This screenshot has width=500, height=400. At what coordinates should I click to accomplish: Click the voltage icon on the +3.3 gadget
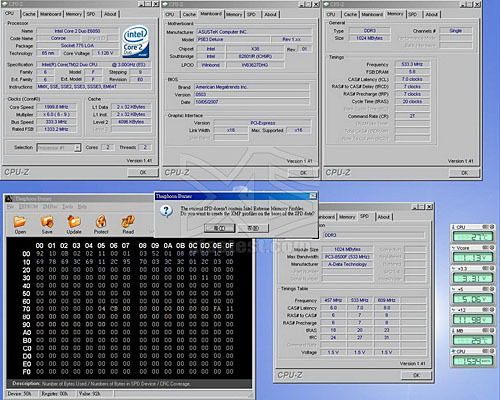pyautogui.click(x=453, y=269)
